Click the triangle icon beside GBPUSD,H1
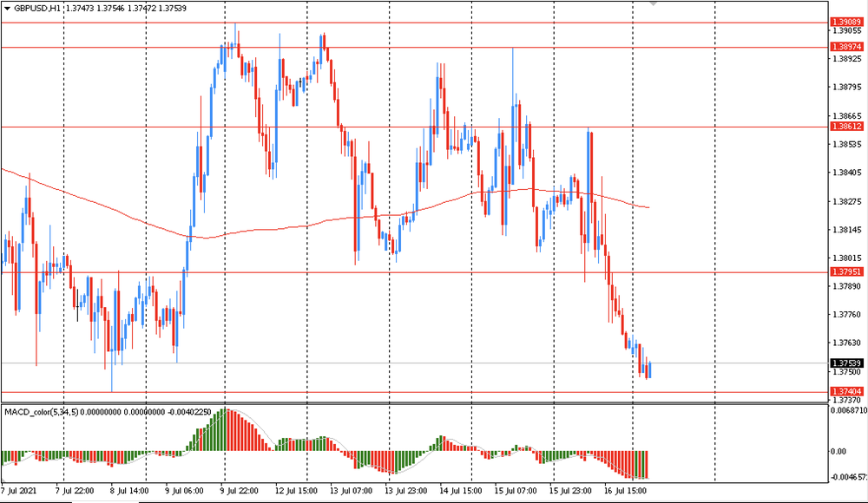Image resolution: width=868 pixels, height=503 pixels. [x=7, y=7]
